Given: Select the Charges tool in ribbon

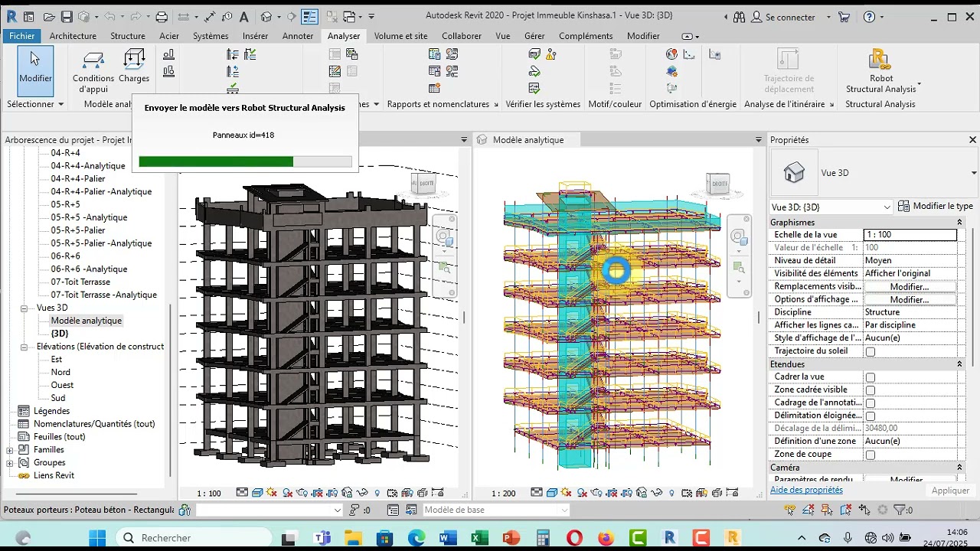Looking at the screenshot, I should click(x=134, y=67).
